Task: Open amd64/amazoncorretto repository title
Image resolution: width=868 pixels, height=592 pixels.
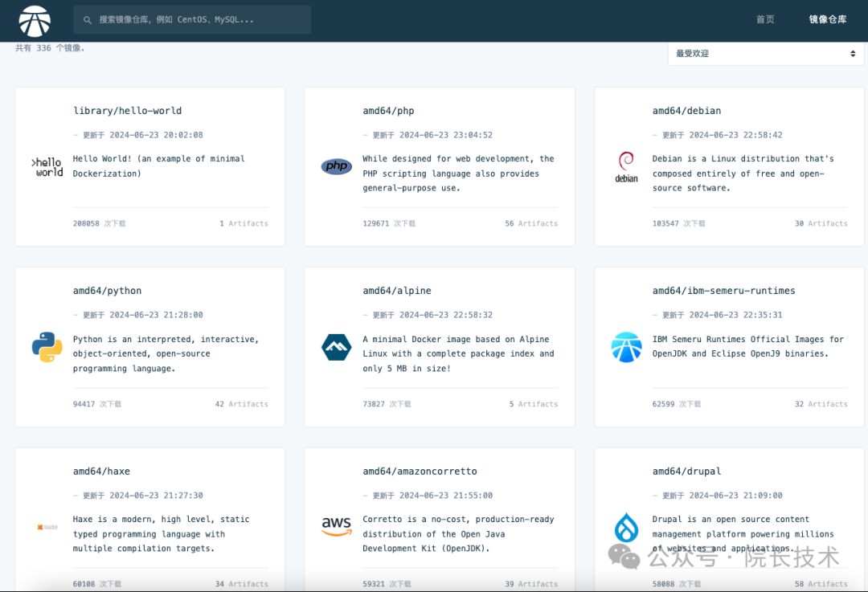Action: tap(420, 472)
